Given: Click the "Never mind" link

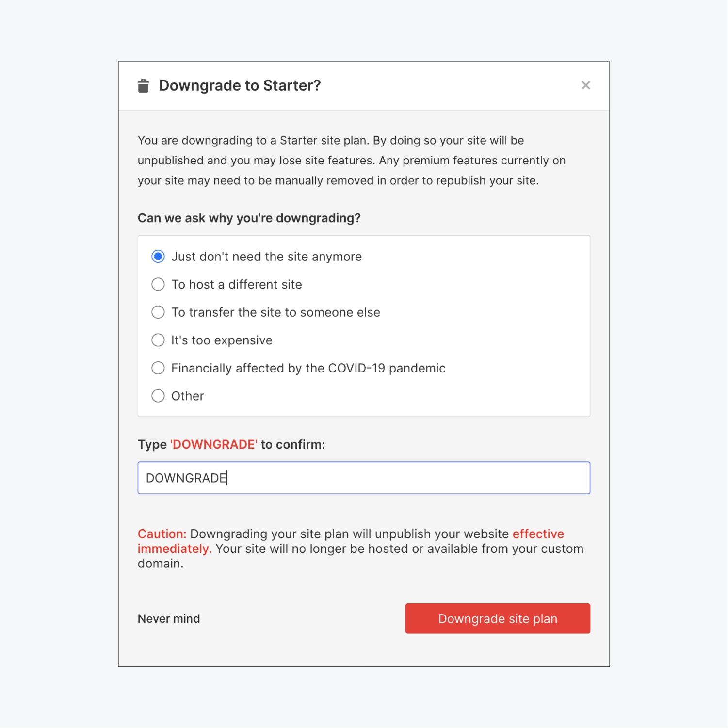Looking at the screenshot, I should coord(169,618).
